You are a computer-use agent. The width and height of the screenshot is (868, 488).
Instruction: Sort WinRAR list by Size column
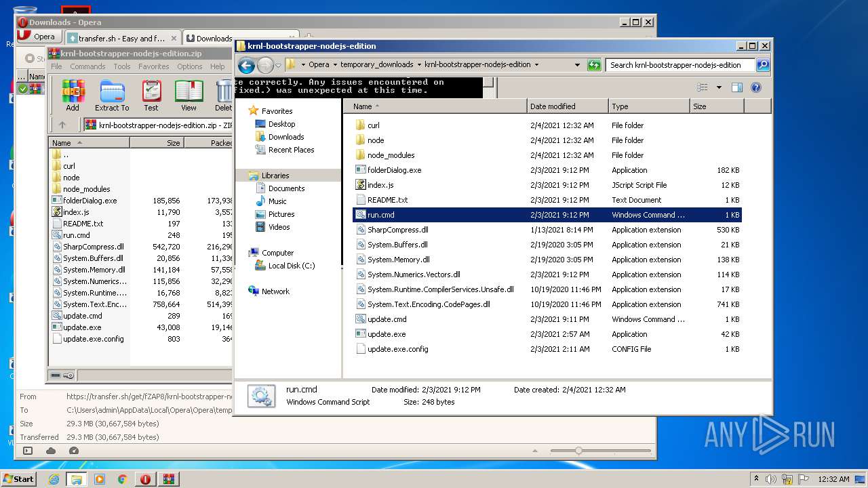(x=157, y=143)
